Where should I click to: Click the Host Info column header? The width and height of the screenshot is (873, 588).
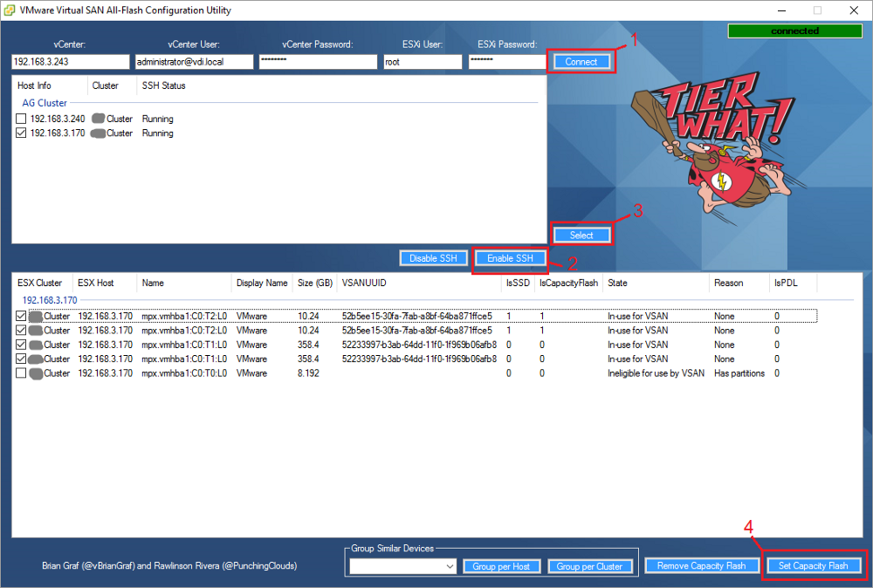point(50,85)
